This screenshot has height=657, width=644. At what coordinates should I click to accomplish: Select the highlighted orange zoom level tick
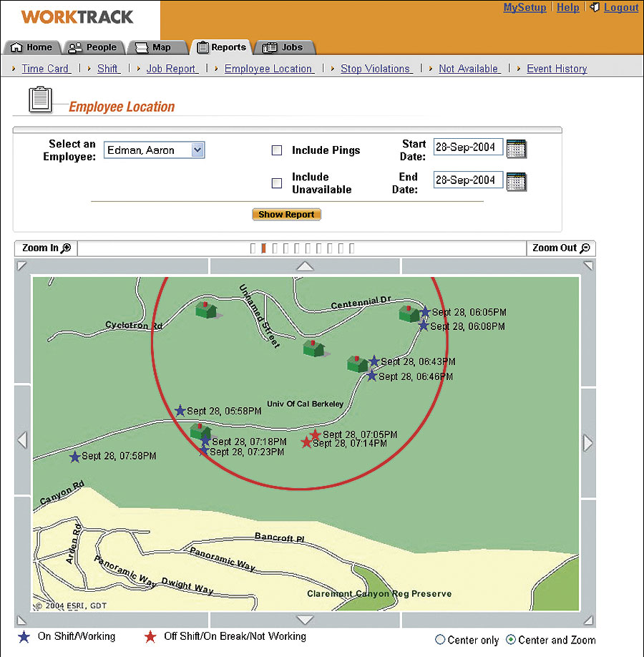pyautogui.click(x=263, y=248)
